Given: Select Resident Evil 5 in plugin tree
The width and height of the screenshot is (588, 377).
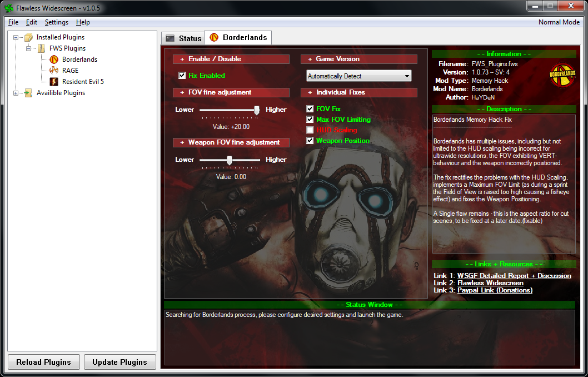Looking at the screenshot, I should click(83, 81).
